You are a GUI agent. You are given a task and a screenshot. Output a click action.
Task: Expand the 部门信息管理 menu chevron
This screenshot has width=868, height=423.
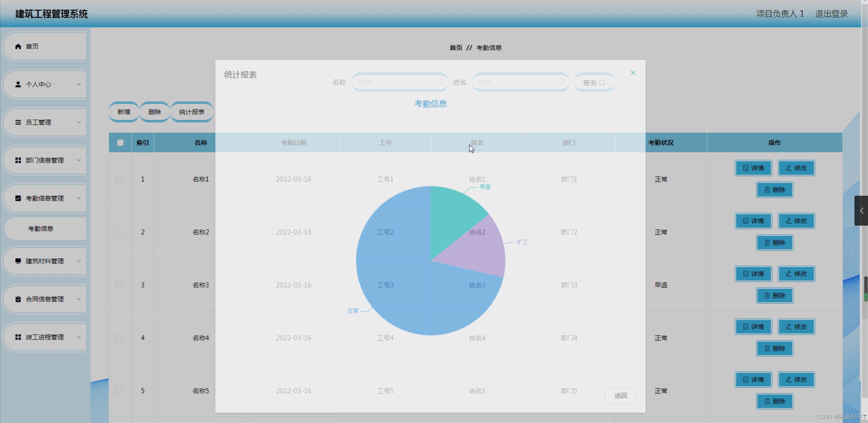pos(79,160)
